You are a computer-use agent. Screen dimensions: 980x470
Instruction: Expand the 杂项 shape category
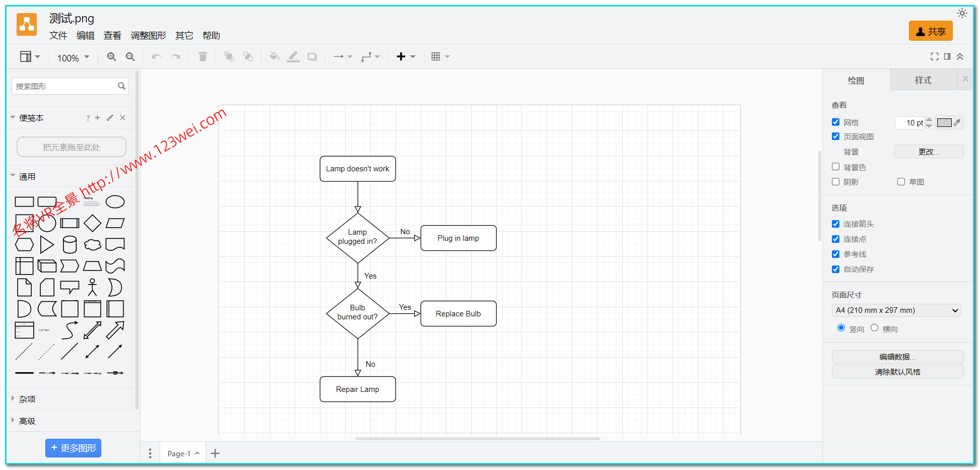tap(27, 399)
